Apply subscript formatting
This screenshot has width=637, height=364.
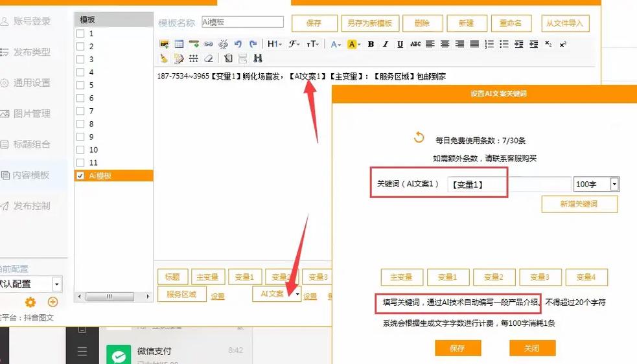pyautogui.click(x=548, y=44)
